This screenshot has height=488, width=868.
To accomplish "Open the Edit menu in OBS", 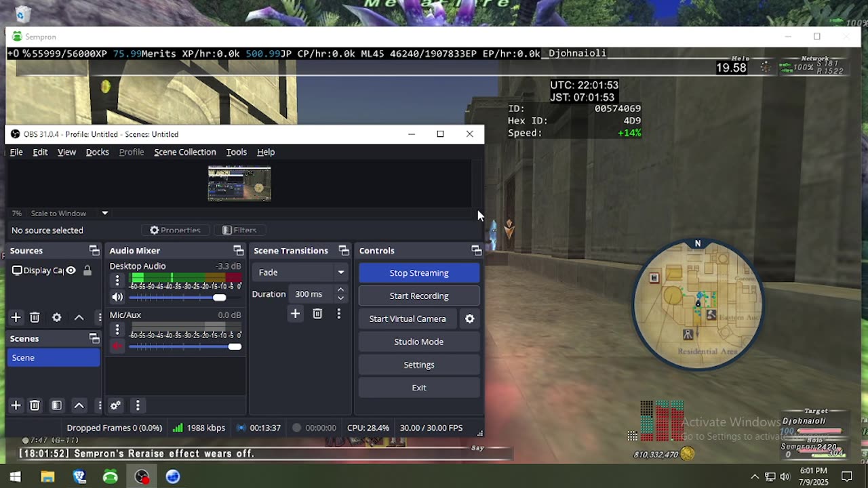I will 40,152.
